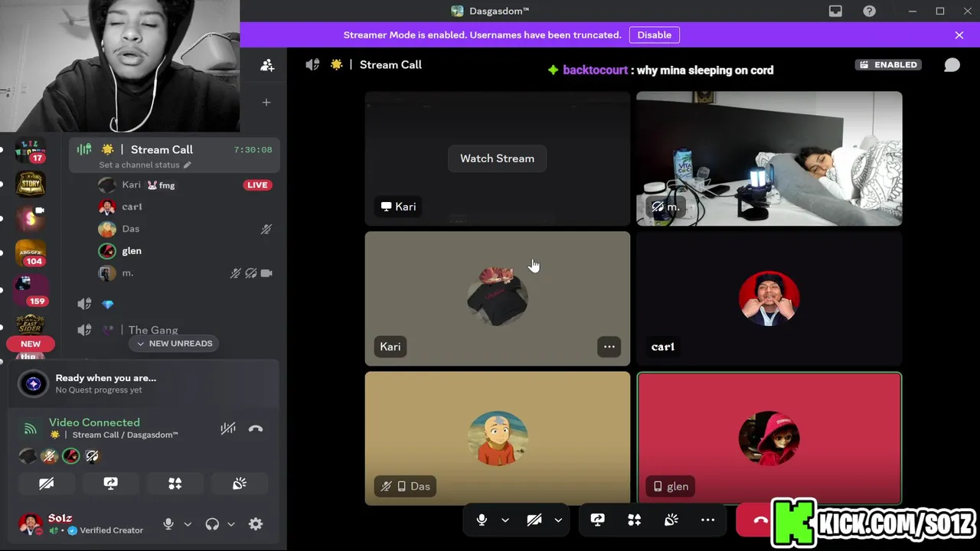Mute microphone in the call control bar
The image size is (980, 551).
[x=482, y=520]
